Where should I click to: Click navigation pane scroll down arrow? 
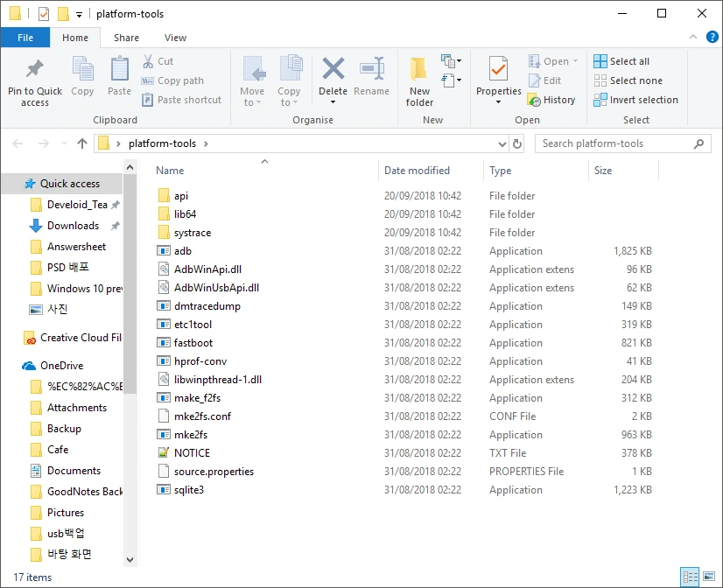click(x=130, y=560)
